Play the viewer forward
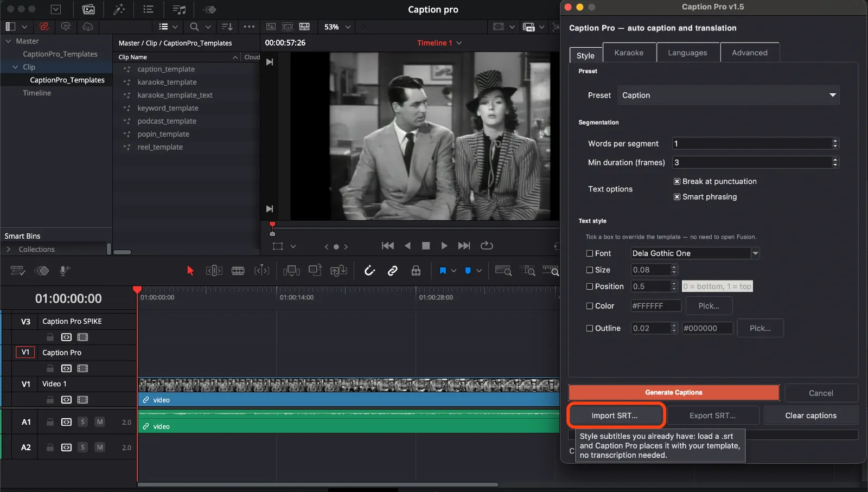Image resolution: width=868 pixels, height=492 pixels. tap(444, 246)
